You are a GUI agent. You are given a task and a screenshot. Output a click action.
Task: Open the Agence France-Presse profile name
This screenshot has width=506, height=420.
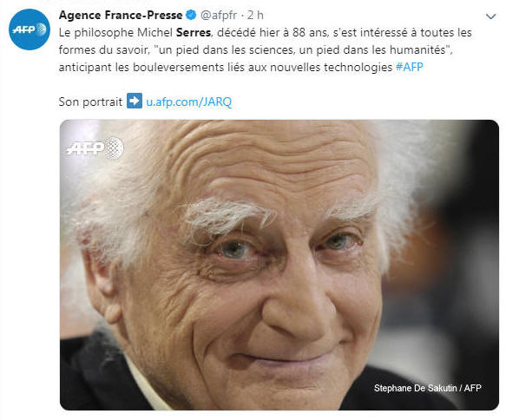[x=121, y=15]
